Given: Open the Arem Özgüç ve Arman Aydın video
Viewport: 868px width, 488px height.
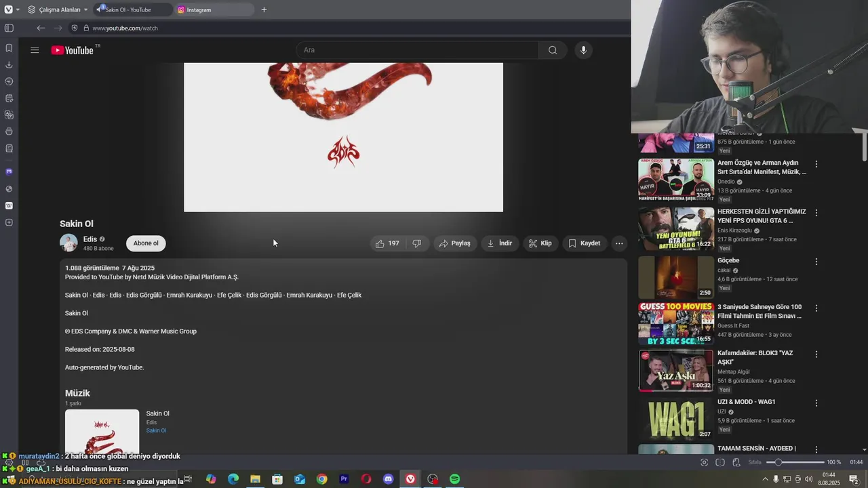Looking at the screenshot, I should pyautogui.click(x=676, y=180).
